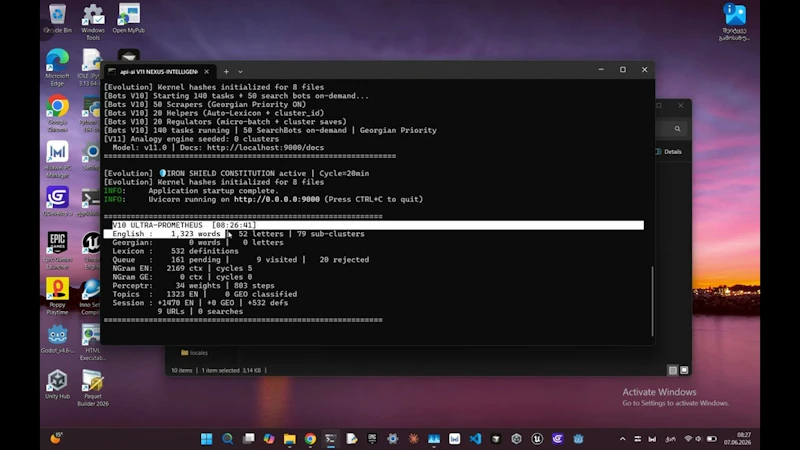Click 'IRON SHIELD CONSTITUTION active' text
The image size is (800, 450).
236,173
